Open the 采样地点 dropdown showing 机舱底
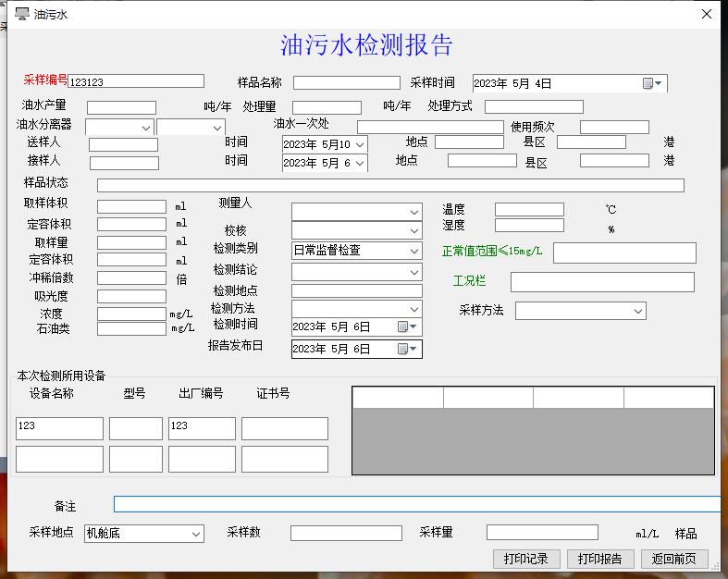The height and width of the screenshot is (579, 728). coord(195,534)
